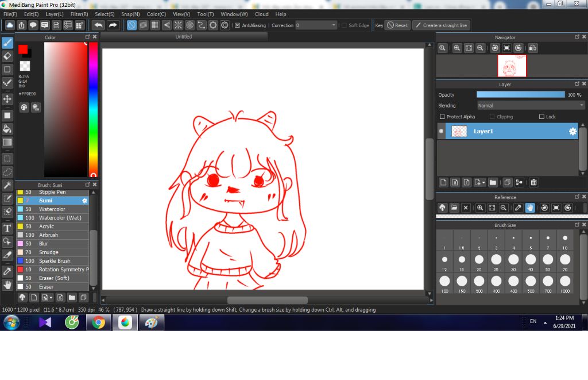Click the vertical hue bar
The height and width of the screenshot is (380, 588).
[94, 109]
